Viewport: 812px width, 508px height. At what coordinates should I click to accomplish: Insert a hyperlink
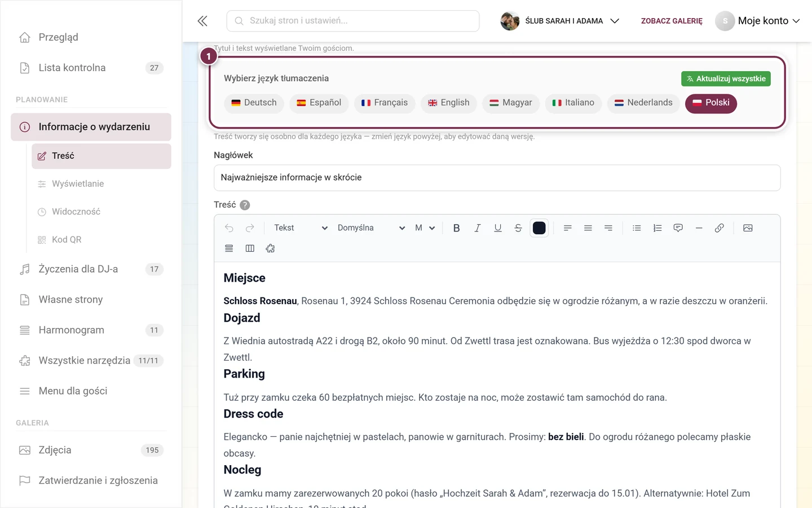click(x=720, y=228)
